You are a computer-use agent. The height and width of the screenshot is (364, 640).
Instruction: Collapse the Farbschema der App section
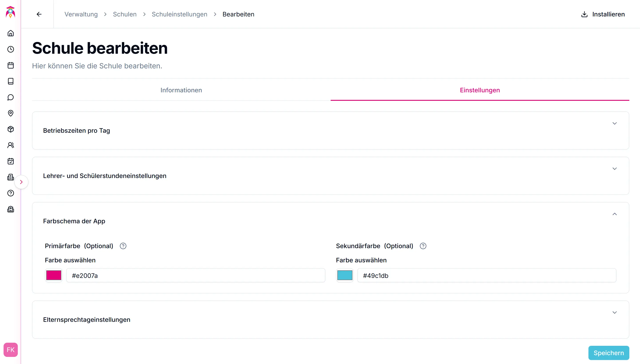(x=614, y=214)
